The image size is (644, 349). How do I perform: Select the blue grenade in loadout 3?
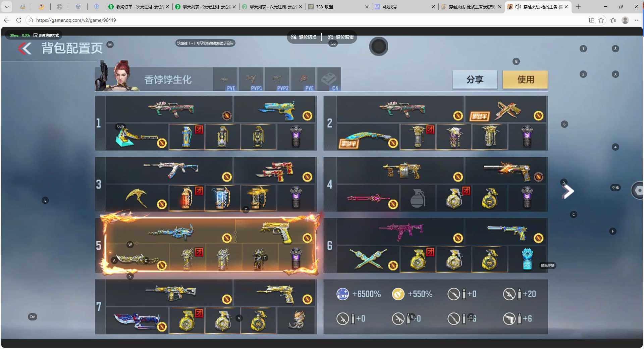pyautogui.click(x=222, y=198)
